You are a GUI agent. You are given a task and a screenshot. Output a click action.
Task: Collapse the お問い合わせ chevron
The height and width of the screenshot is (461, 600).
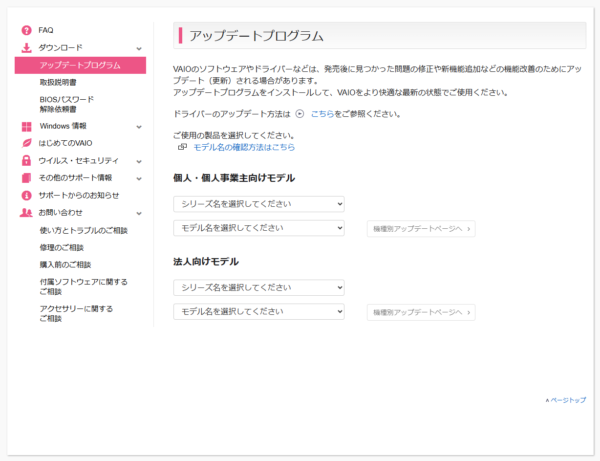(x=139, y=213)
